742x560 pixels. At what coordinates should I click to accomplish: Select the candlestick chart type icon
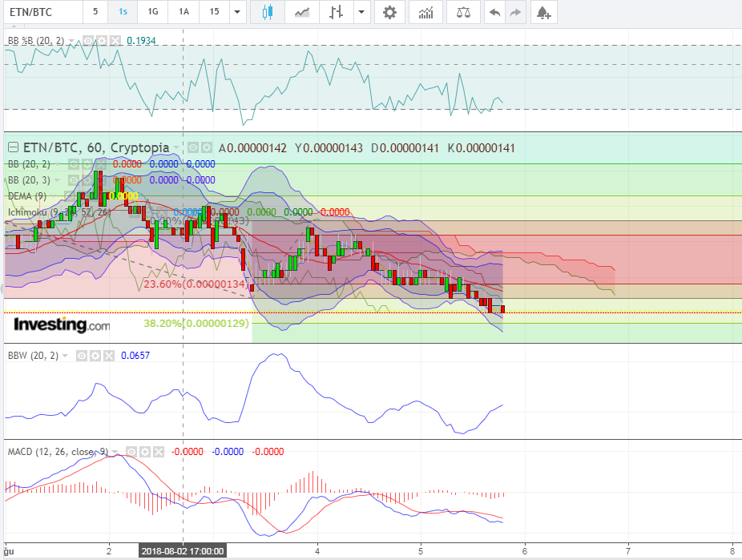click(x=268, y=12)
